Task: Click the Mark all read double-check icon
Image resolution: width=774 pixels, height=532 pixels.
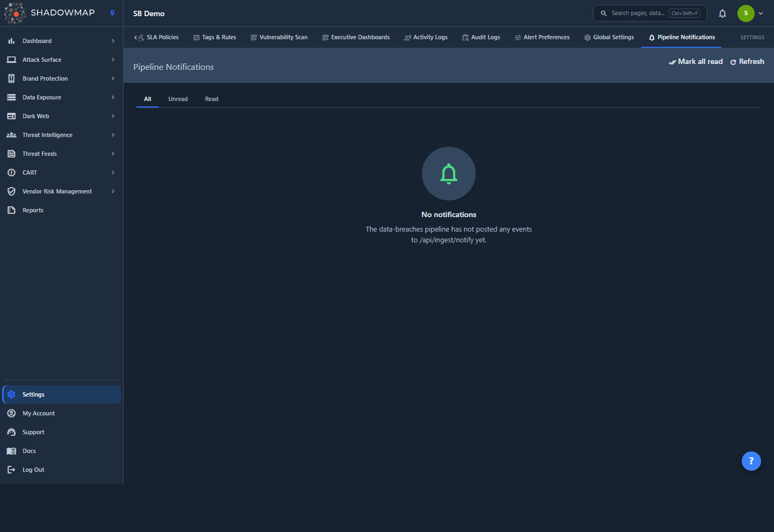Action: (672, 62)
